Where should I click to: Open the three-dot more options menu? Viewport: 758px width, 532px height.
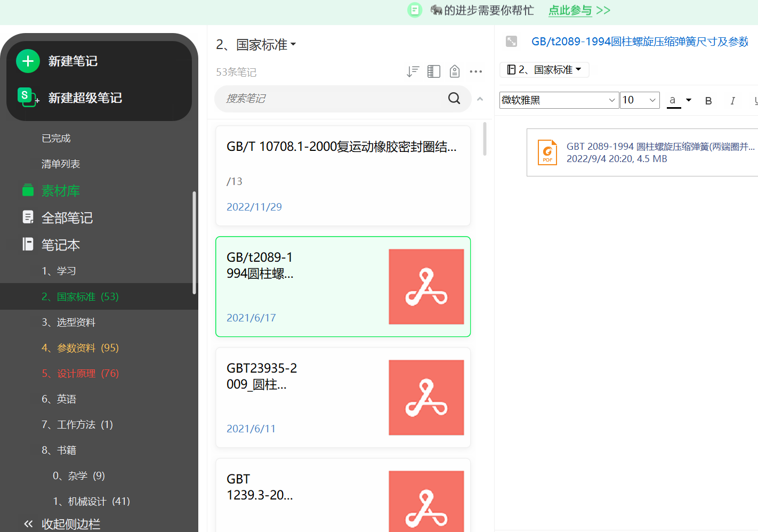point(476,71)
